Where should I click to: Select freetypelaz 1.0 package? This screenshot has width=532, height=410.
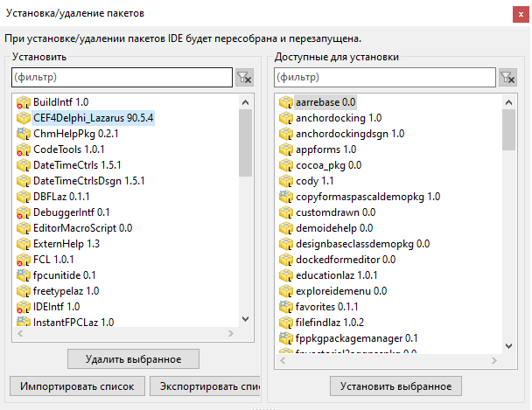[x=66, y=291]
